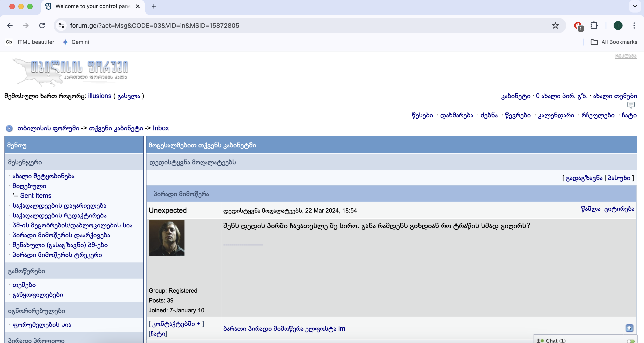
Task: Click the Inbox breadcrumb link
Action: coord(161,128)
